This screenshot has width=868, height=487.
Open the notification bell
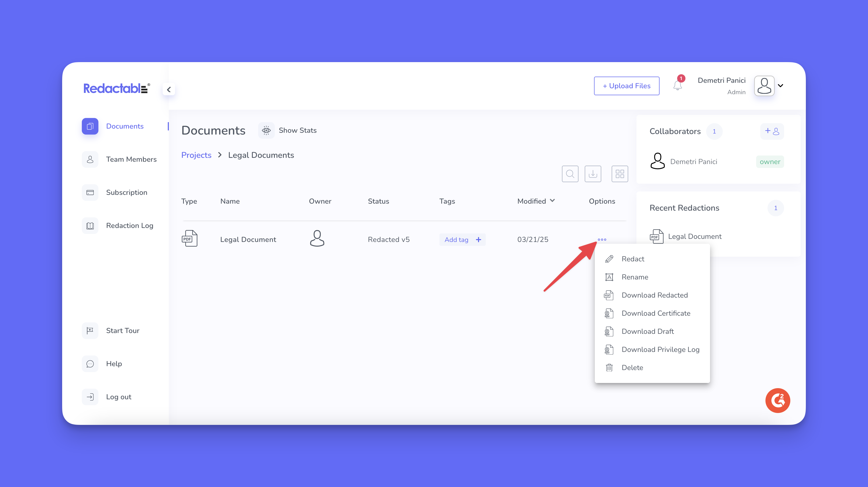tap(678, 86)
